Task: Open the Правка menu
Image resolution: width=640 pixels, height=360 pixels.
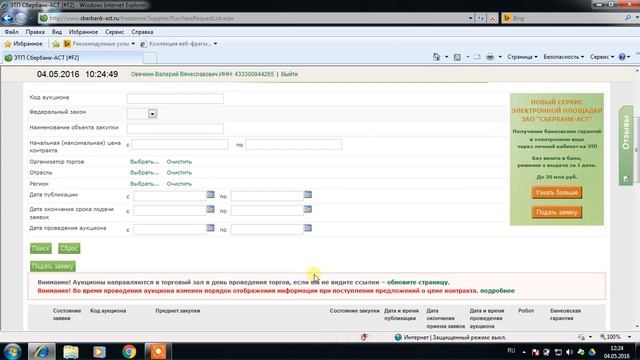Action: coord(35,32)
